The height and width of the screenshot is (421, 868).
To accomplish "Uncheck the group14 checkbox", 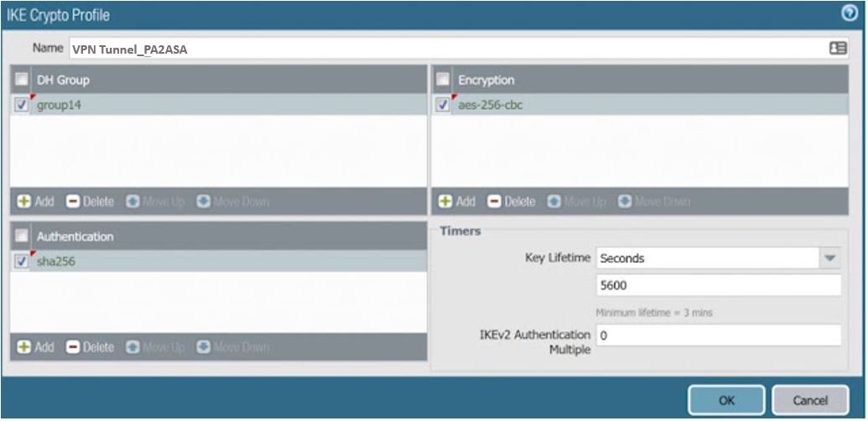I will coord(22,105).
